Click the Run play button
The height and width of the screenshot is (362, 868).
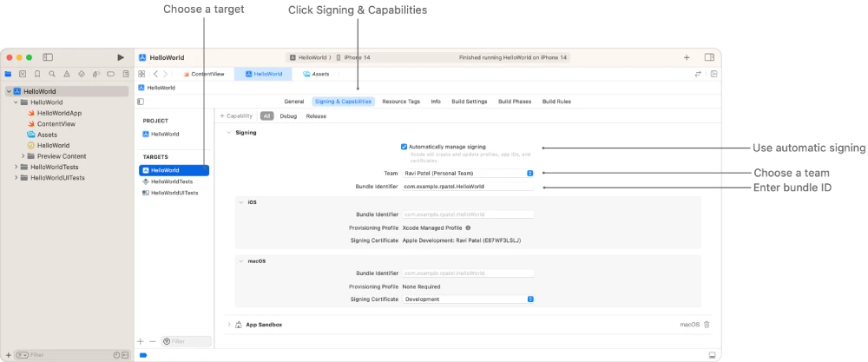tap(121, 57)
